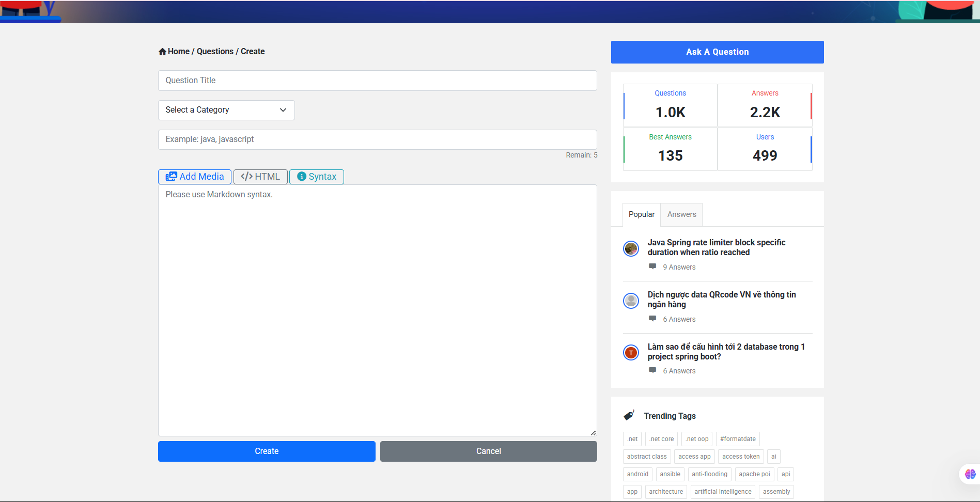Open Dịch ngược data QRcode question
Screen dimensions: 980x502
coord(722,300)
